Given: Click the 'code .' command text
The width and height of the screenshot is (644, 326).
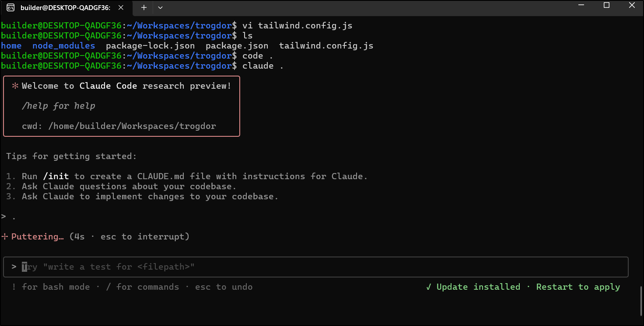Looking at the screenshot, I should 258,56.
